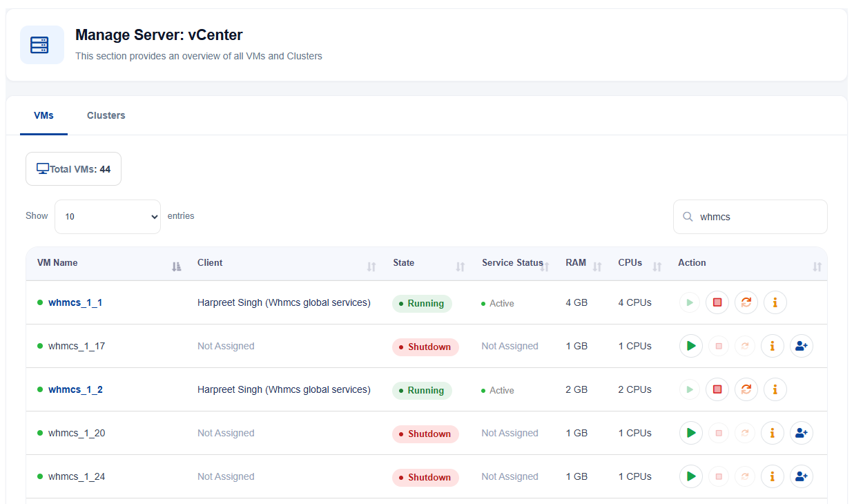
Task: Click Running badge for whmcs_1_1
Action: pos(422,303)
